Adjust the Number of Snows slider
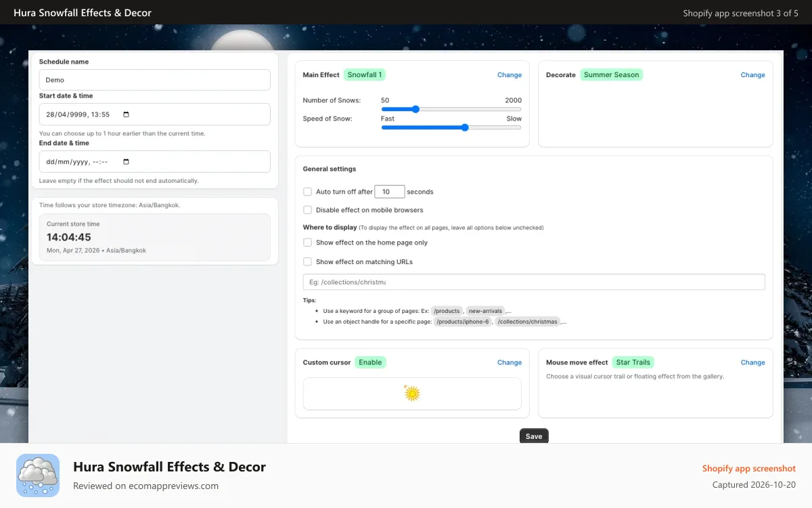 [x=451, y=109]
